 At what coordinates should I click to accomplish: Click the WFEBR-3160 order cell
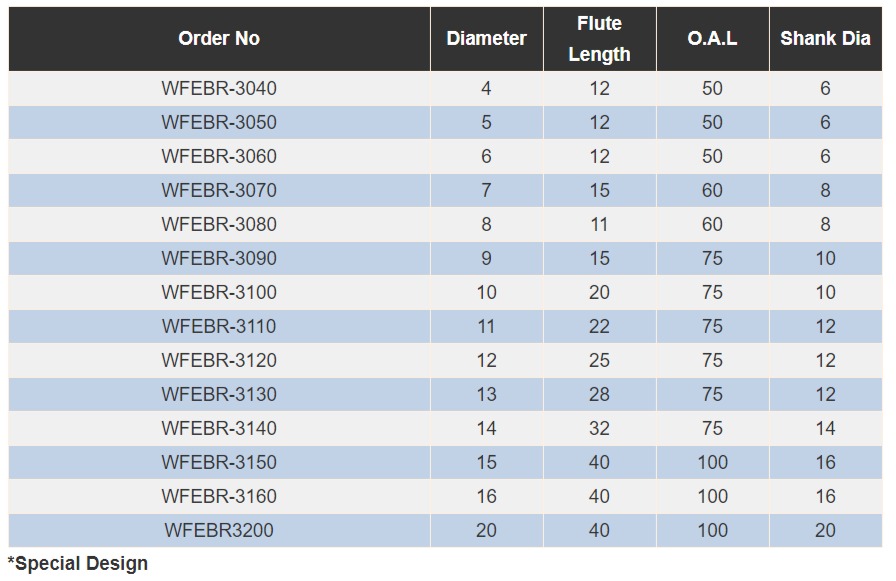(x=219, y=497)
